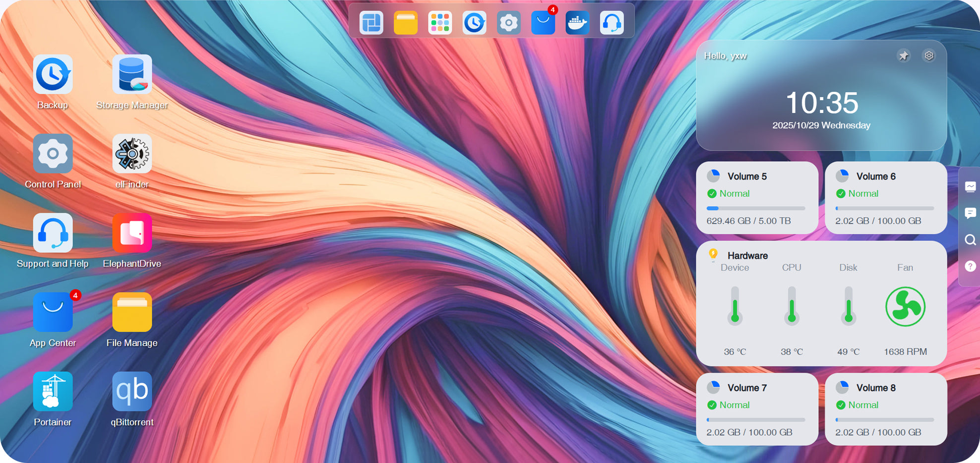The image size is (980, 463).
Task: Open the Docker icon in the top dock
Action: [x=577, y=23]
